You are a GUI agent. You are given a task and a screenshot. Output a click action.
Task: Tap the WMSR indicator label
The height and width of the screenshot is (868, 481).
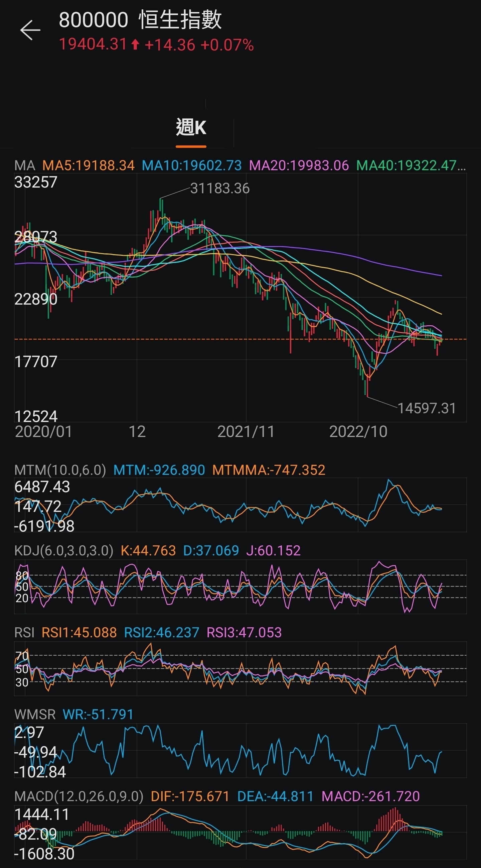pos(35,715)
